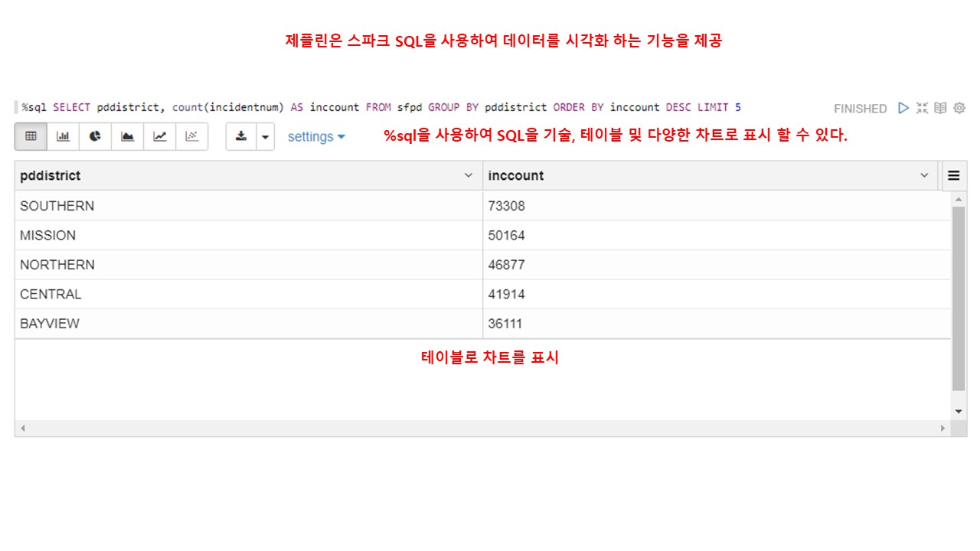Place cursor in the SQL query editor
This screenshot has width=980, height=551.
381,107
